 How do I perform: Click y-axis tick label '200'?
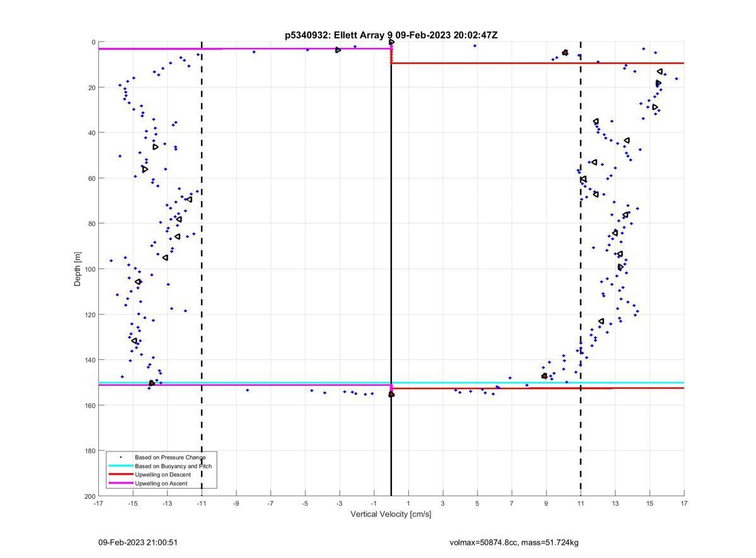point(90,496)
